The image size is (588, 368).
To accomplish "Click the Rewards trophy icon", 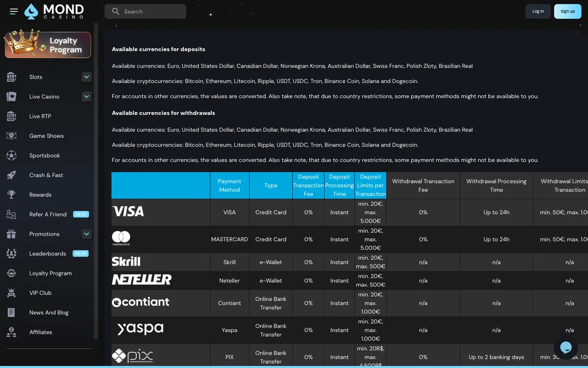I will pyautogui.click(x=11, y=195).
